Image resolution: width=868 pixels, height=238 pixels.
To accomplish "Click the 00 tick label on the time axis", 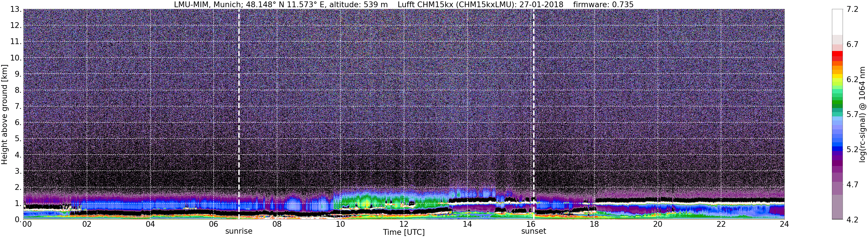I will pos(27,224).
